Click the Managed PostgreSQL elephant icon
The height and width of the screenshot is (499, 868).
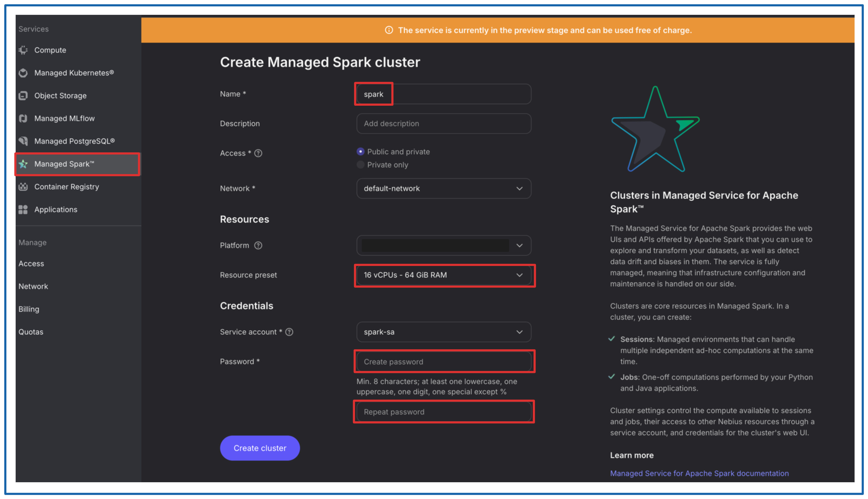(23, 141)
